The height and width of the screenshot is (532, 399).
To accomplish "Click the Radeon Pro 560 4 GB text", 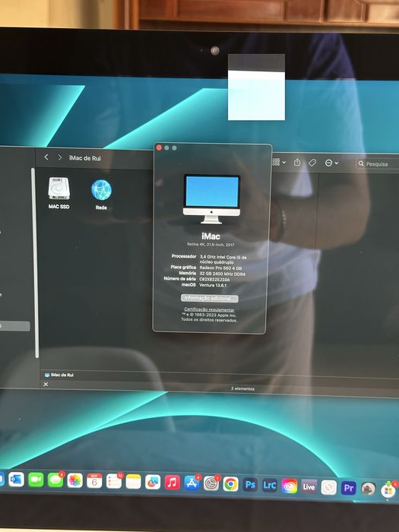I will click(x=221, y=268).
